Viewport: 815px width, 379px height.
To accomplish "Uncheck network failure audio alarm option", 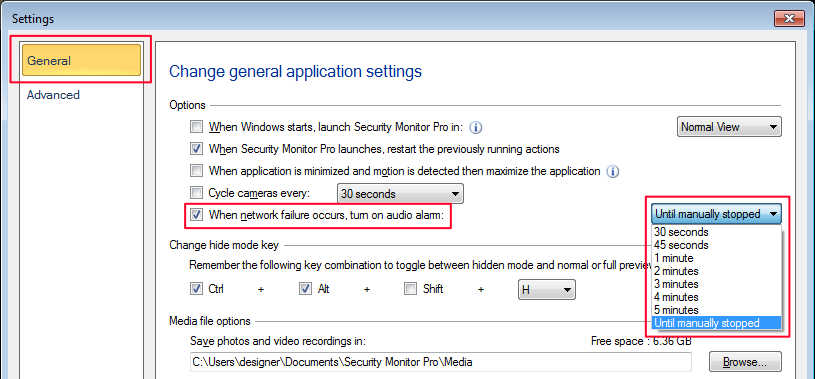I will (x=196, y=214).
